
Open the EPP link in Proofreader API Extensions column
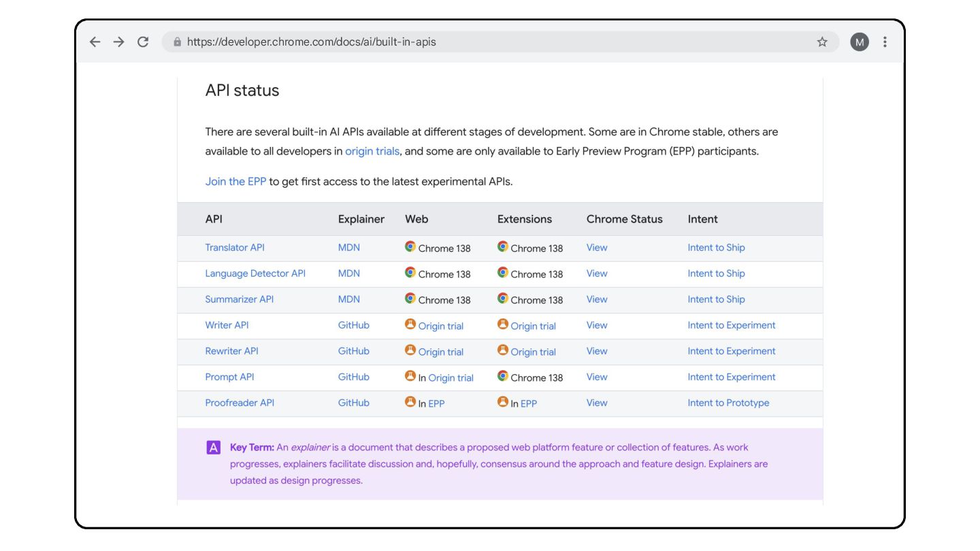[529, 403]
